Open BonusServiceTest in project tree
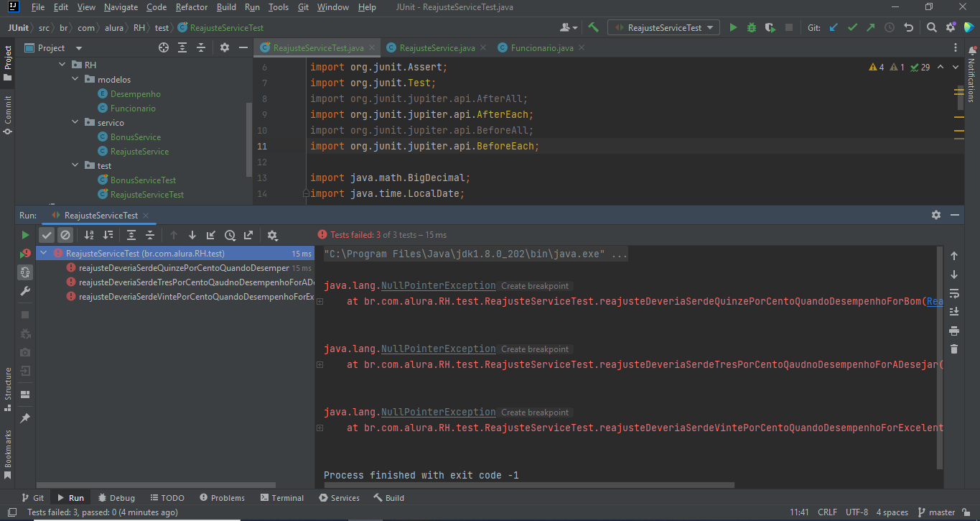980x521 pixels. (x=143, y=180)
